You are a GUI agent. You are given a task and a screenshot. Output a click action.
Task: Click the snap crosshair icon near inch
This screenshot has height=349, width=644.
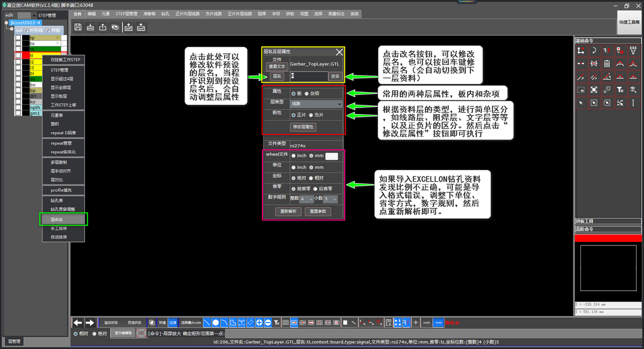416,322
